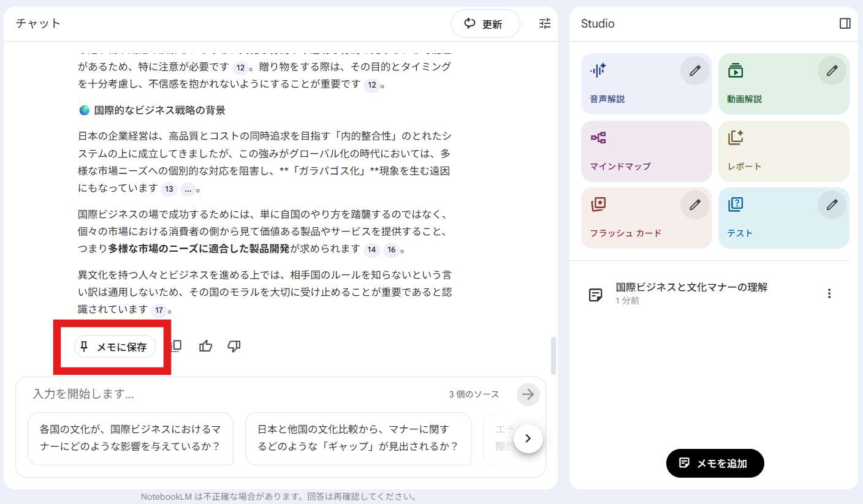Click the 更新 refresh button

point(485,24)
